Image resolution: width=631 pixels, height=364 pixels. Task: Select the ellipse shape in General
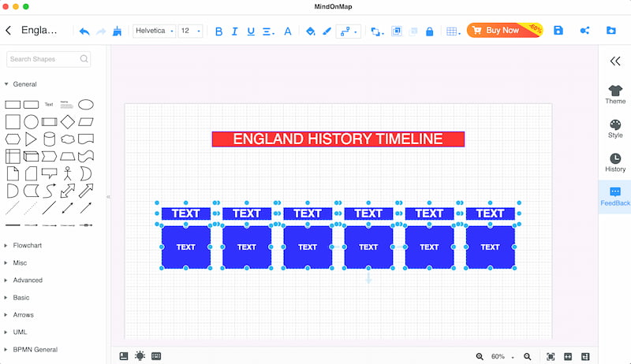tap(86, 105)
